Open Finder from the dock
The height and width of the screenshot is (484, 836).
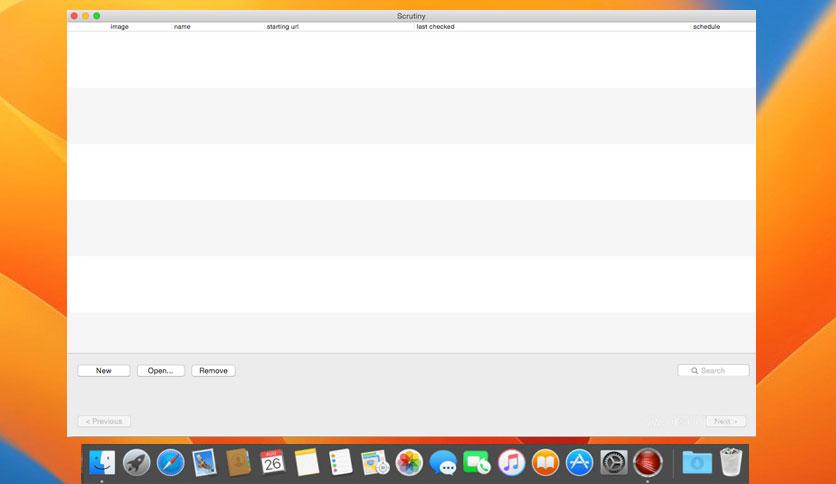pyautogui.click(x=102, y=462)
